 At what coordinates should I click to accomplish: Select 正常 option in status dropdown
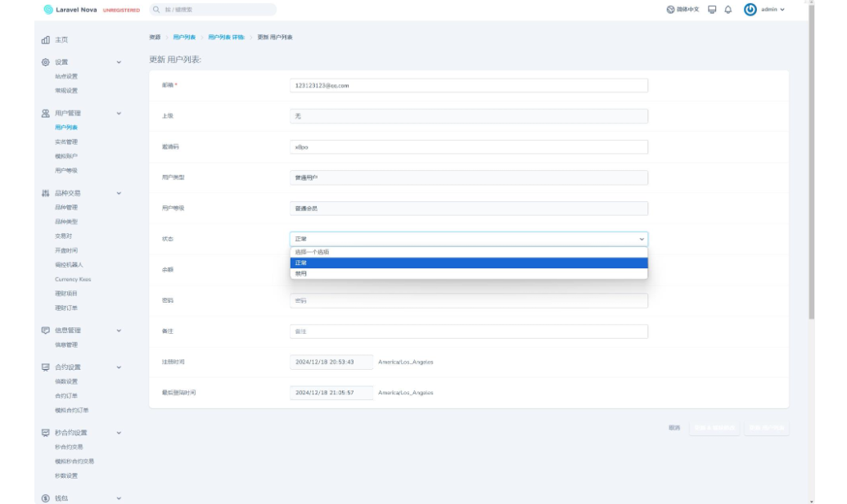tap(468, 263)
